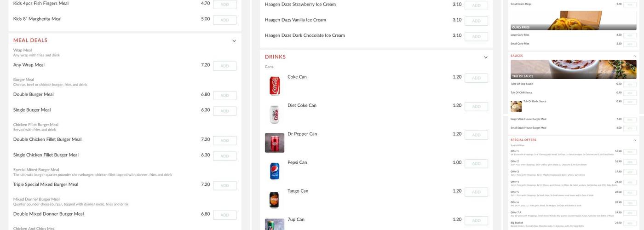Click the Tango Can product photo
644x230 pixels.
tap(275, 200)
